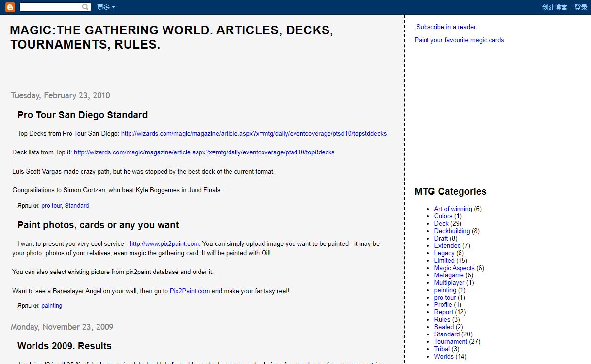The image size is (591, 364).
Task: Select Limited category
Action: tap(444, 261)
